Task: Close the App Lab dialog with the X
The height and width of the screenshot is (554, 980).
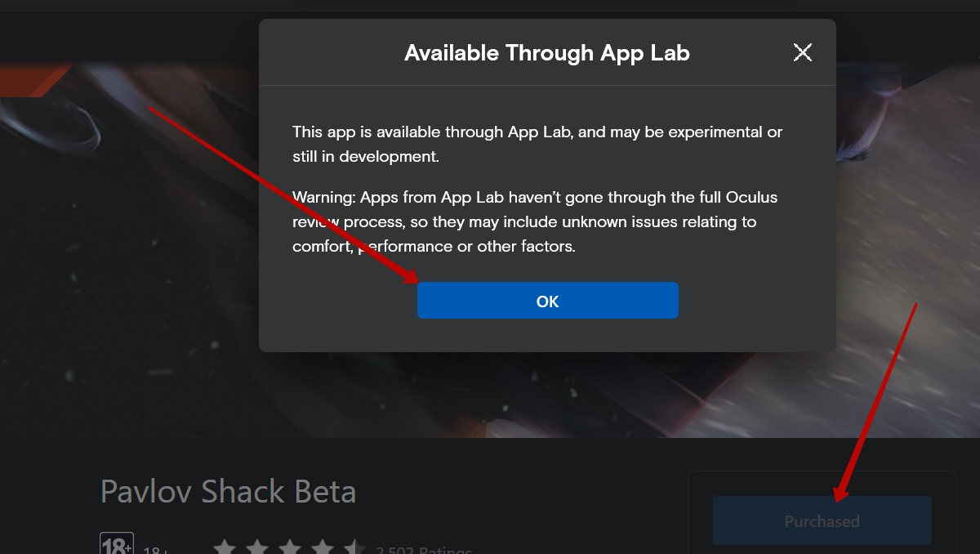Action: tap(803, 52)
